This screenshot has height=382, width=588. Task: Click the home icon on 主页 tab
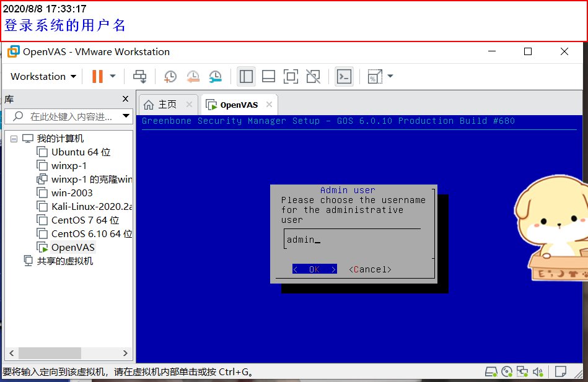pyautogui.click(x=149, y=105)
